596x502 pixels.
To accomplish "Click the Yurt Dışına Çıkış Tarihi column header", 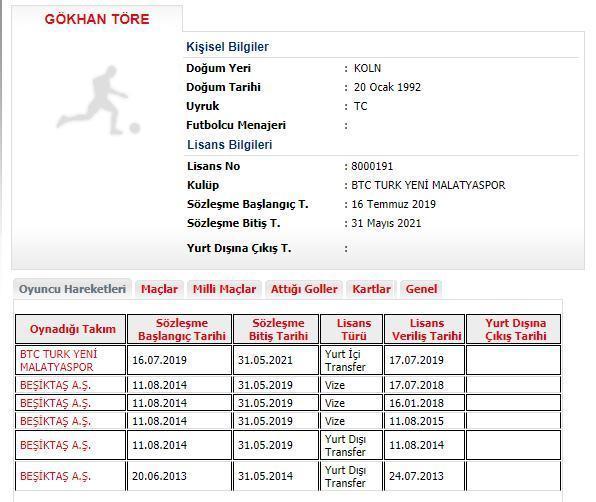I will pyautogui.click(x=514, y=329).
